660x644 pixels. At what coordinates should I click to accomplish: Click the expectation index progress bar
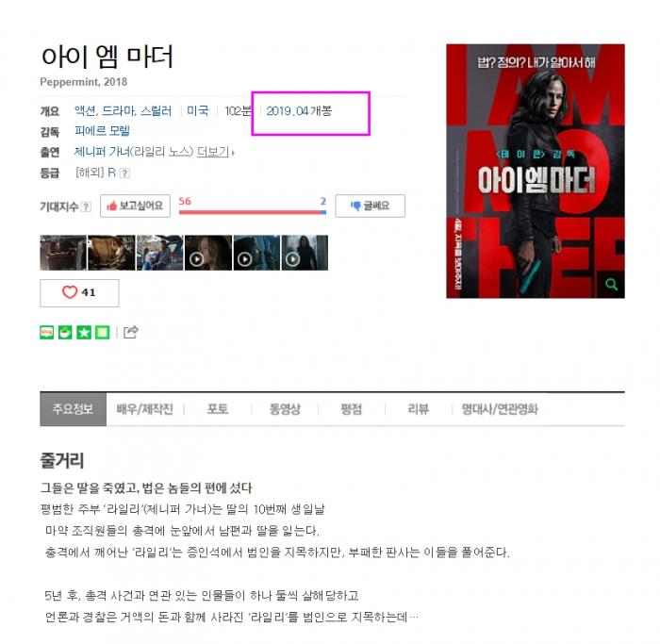253,212
